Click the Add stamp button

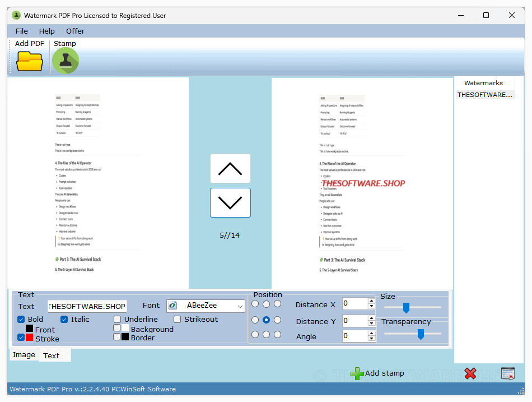point(383,373)
